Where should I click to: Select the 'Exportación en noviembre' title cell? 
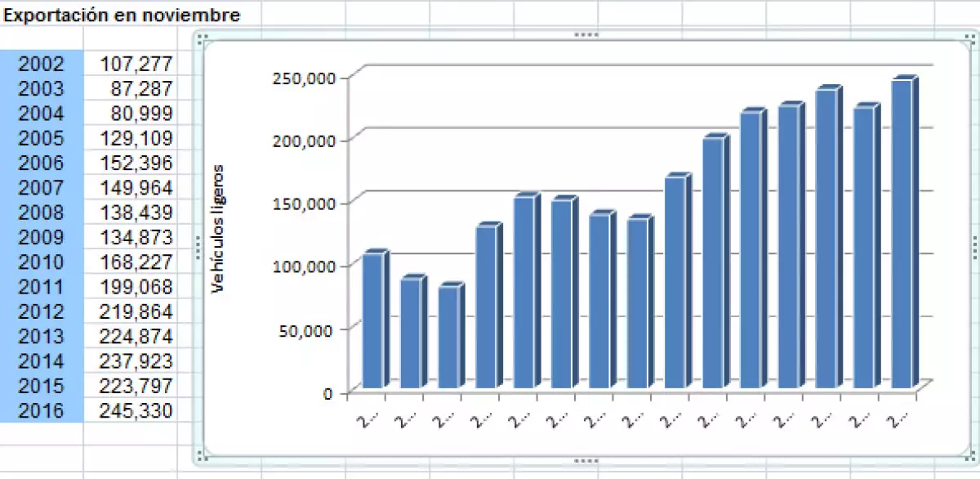(122, 15)
